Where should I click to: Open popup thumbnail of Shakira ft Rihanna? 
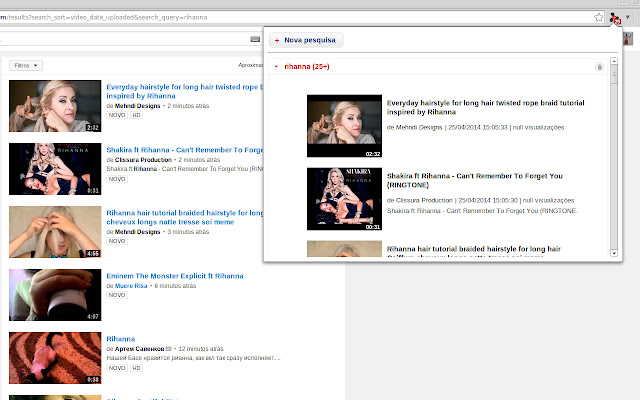pyautogui.click(x=344, y=199)
